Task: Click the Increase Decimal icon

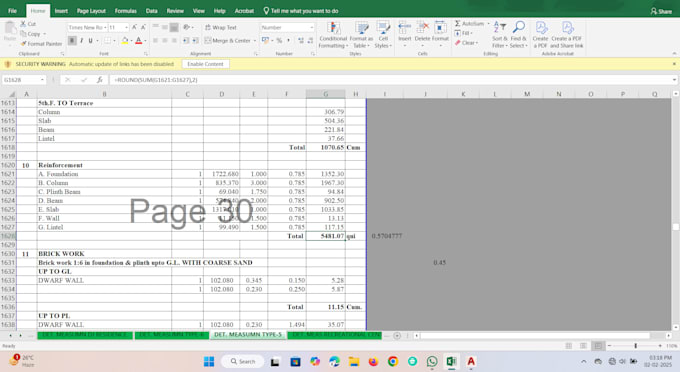Action: (x=301, y=41)
